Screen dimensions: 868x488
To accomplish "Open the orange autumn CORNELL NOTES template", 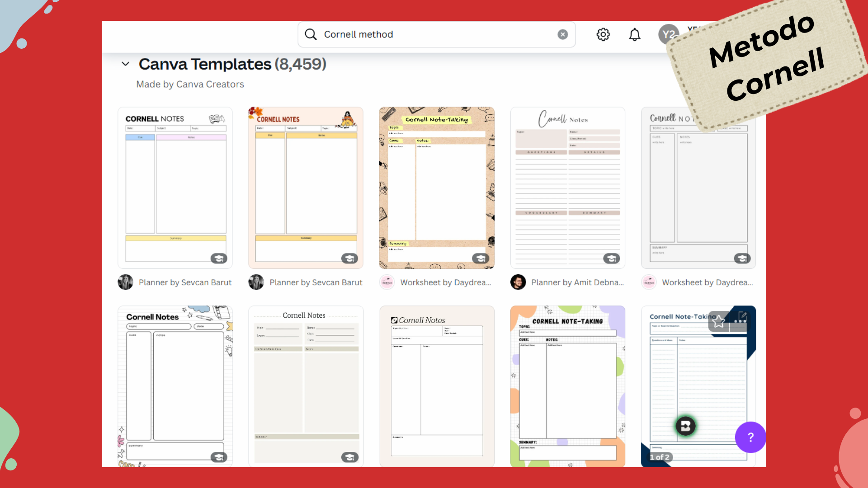I will pos(306,188).
